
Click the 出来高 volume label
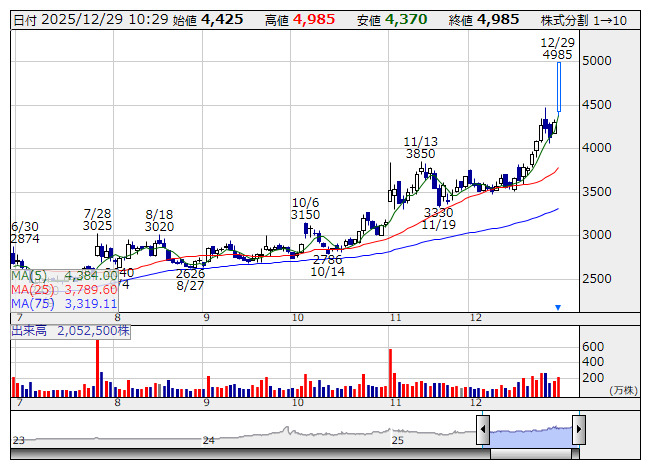(x=70, y=330)
